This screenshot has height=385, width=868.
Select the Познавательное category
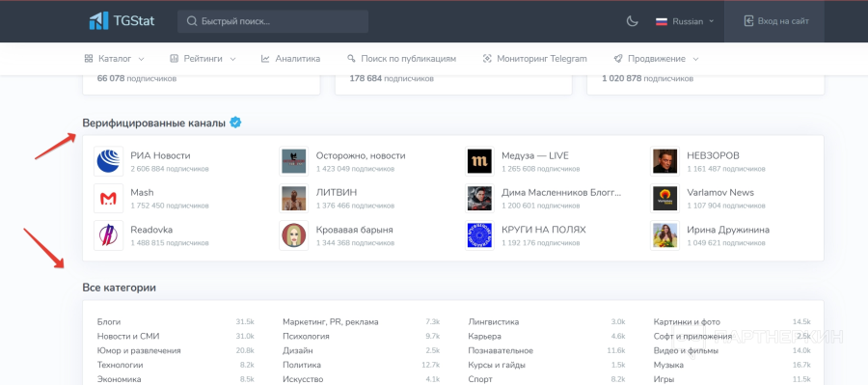coord(501,350)
